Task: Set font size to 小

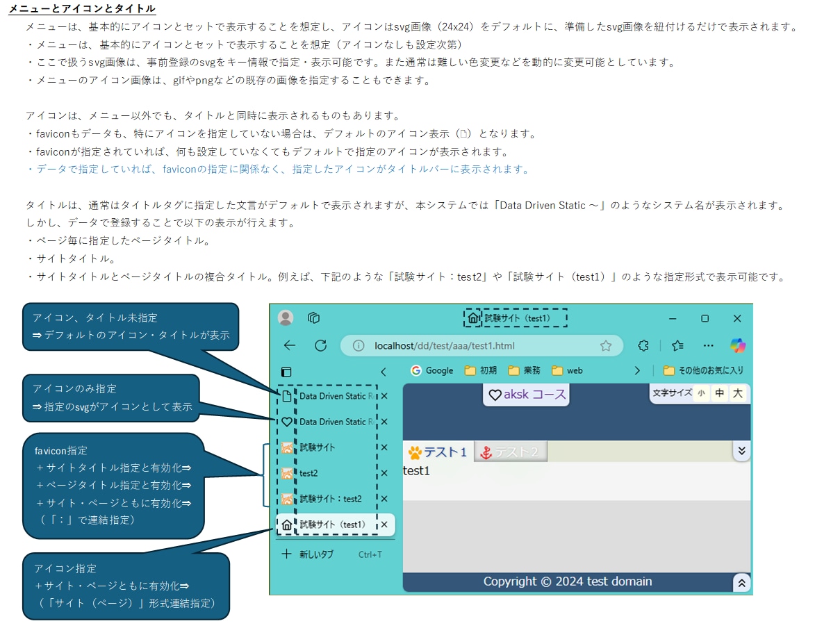Action: tap(701, 393)
